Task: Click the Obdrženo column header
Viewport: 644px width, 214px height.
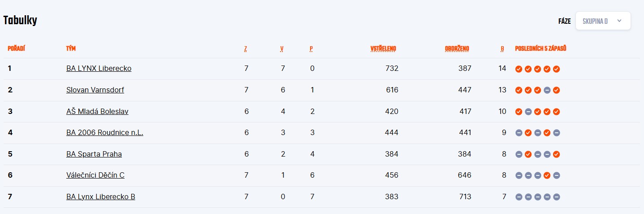Action: point(457,48)
